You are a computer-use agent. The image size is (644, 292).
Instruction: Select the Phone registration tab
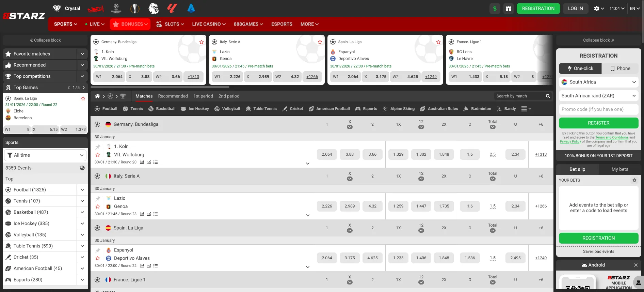coord(620,68)
